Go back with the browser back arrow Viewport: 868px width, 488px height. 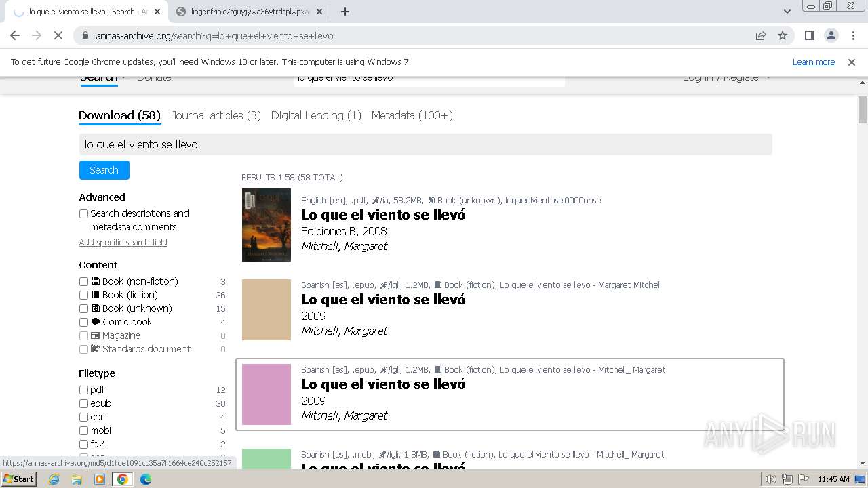point(15,35)
